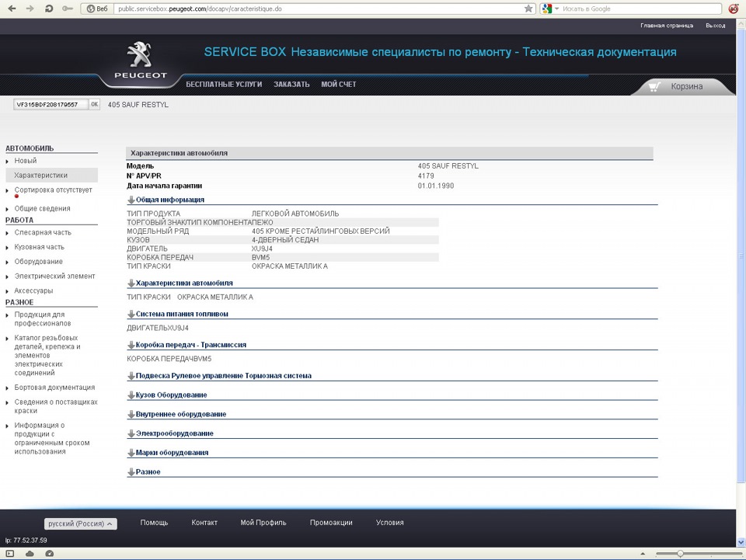Open ЗАКАЗАТЬ menu

(x=291, y=84)
